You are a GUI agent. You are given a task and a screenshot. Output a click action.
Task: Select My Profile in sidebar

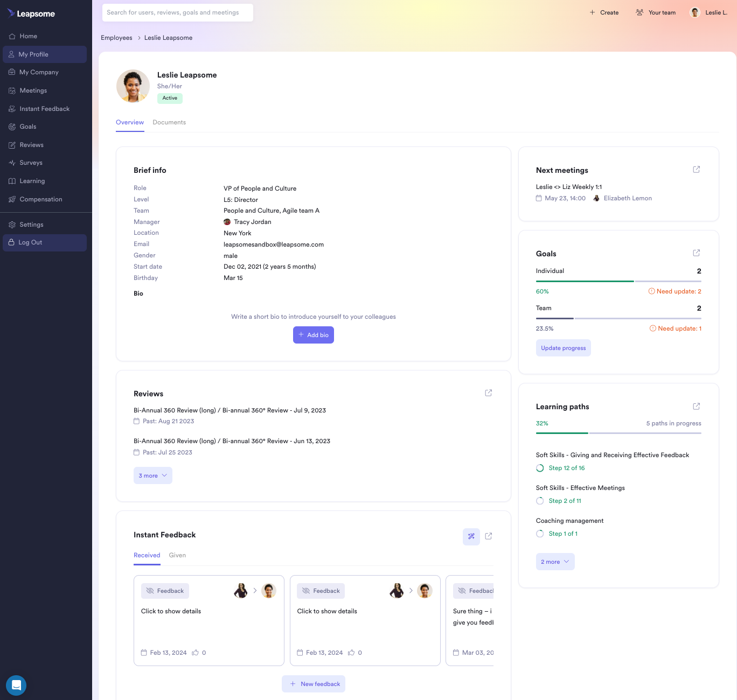tap(45, 54)
